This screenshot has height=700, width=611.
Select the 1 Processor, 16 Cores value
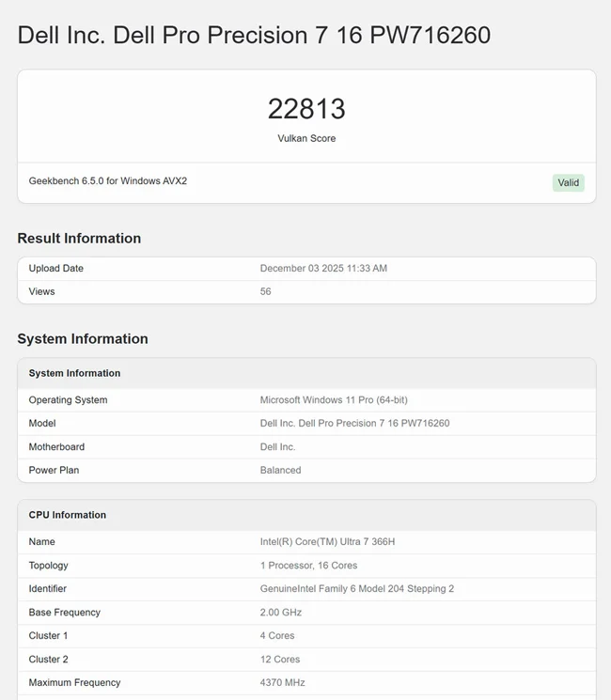[308, 566]
